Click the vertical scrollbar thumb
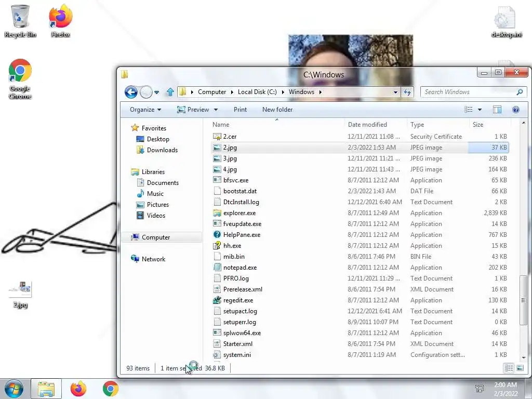This screenshot has width=532, height=399. coord(523,300)
